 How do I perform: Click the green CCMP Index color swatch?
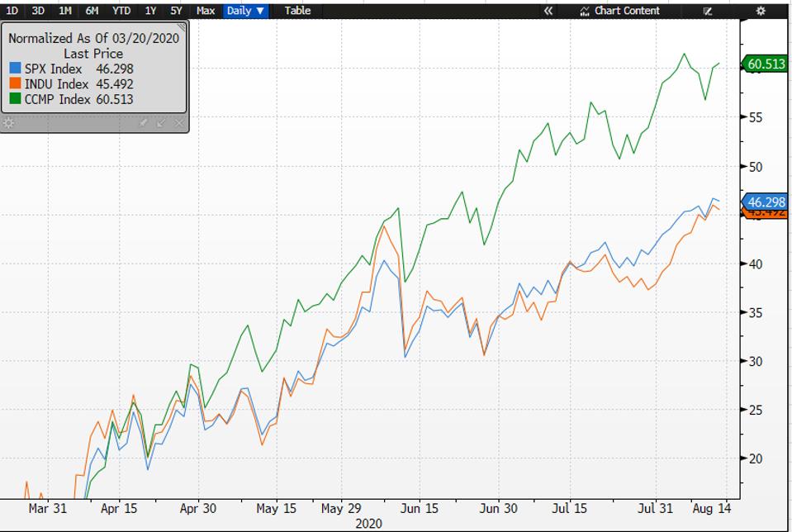[16, 99]
